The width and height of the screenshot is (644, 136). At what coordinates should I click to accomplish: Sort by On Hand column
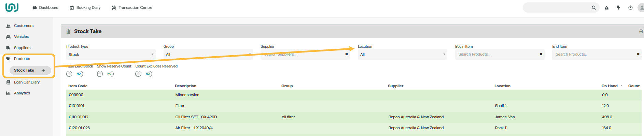pyautogui.click(x=610, y=86)
